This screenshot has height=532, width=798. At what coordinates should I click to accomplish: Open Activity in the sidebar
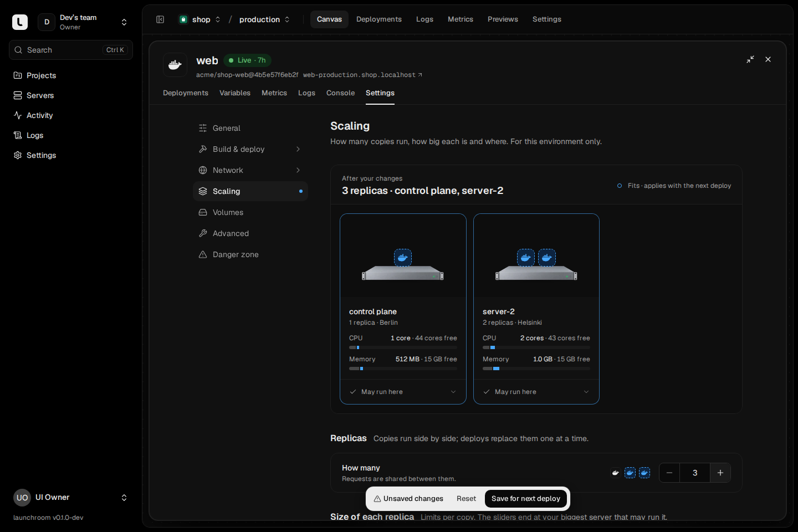click(71, 115)
